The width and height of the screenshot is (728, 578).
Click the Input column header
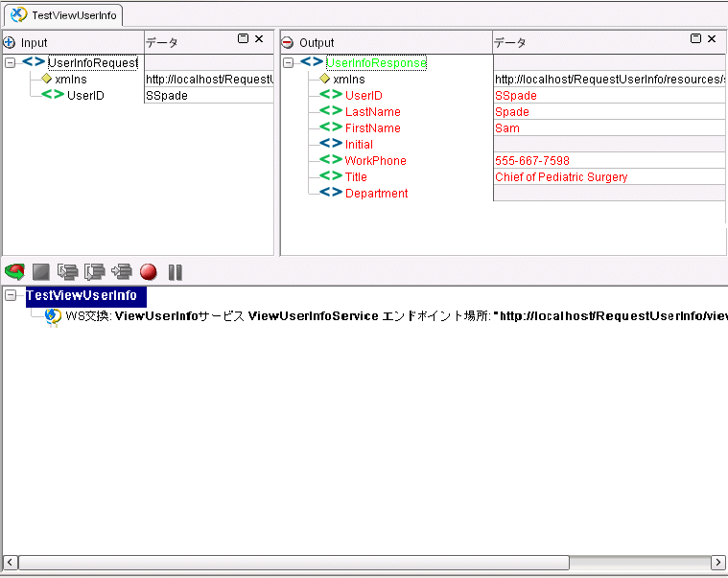pos(74,43)
